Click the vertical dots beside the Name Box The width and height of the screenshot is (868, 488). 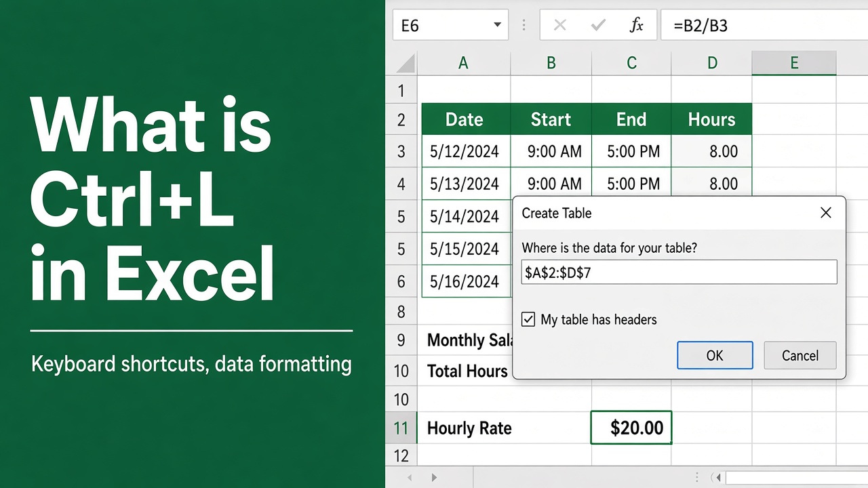coord(524,26)
